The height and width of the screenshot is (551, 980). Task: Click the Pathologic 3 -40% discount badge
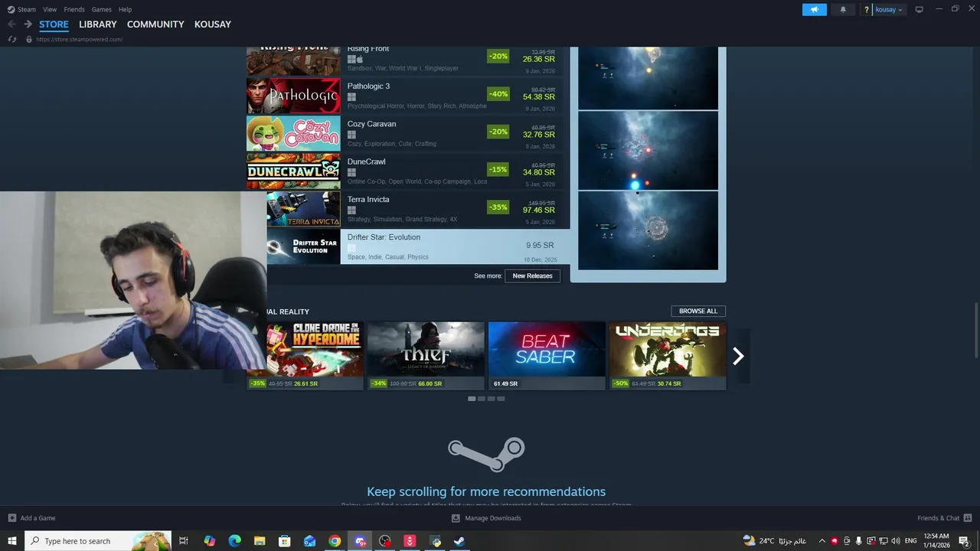coord(498,94)
